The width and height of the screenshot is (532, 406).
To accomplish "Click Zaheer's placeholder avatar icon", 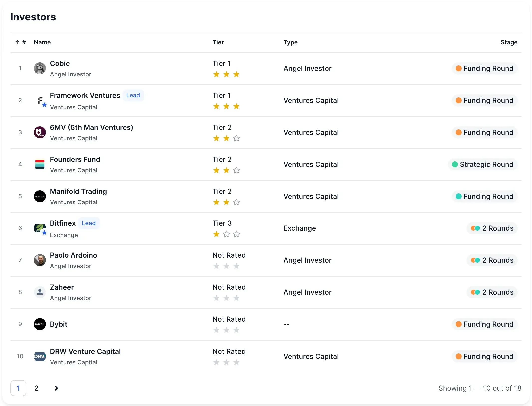I will 40,292.
